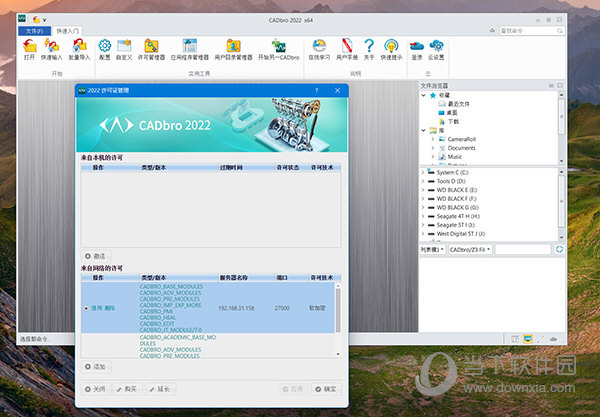The image size is (600, 417).
Task: Click CADBRO_ACADEMIC_BASE_MODULES license entry
Action: 178,340
